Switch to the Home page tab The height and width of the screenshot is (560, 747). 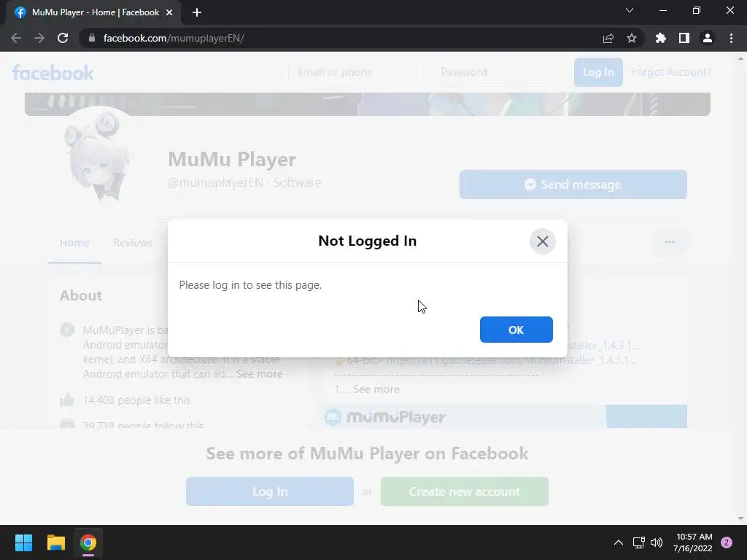[74, 243]
